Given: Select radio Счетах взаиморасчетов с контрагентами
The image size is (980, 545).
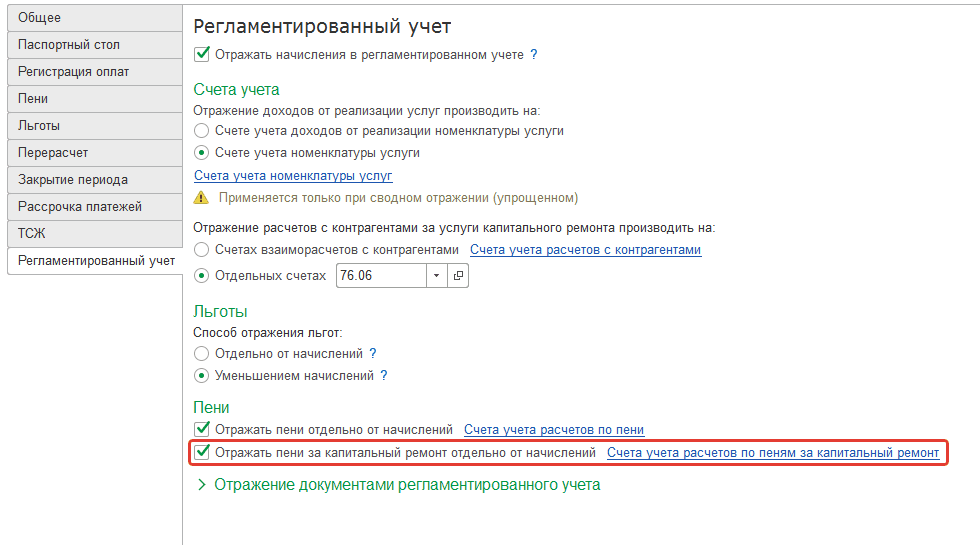Looking at the screenshot, I should click(201, 249).
